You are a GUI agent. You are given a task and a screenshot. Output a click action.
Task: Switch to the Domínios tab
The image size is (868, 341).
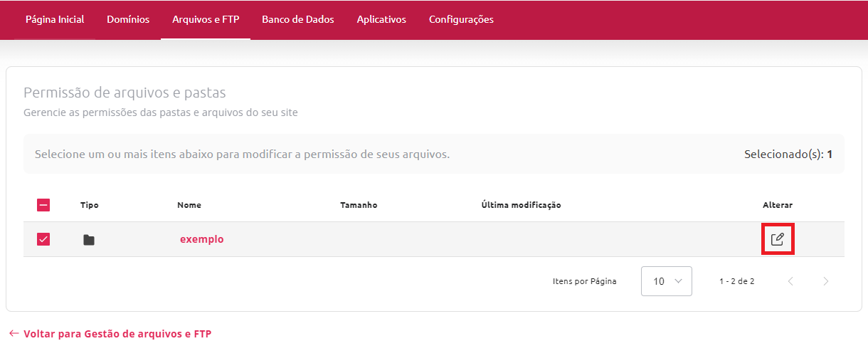coord(128,20)
